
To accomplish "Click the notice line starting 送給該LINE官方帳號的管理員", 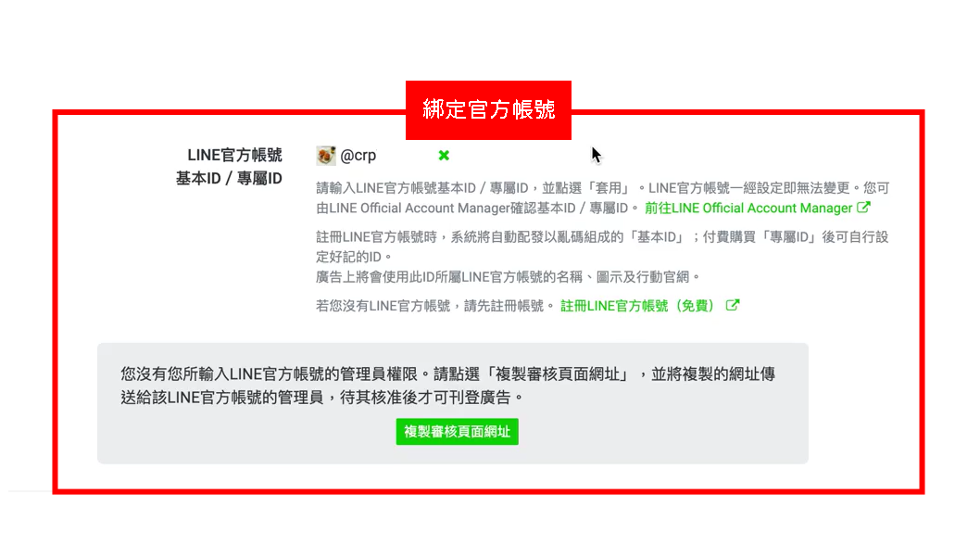I will click(x=322, y=398).
